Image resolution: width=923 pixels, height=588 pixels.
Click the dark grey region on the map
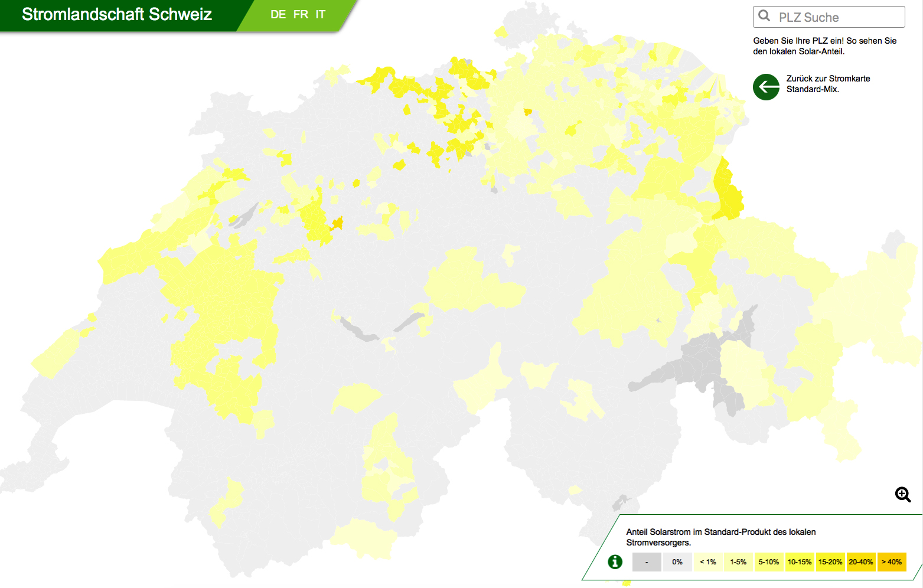pos(703,360)
